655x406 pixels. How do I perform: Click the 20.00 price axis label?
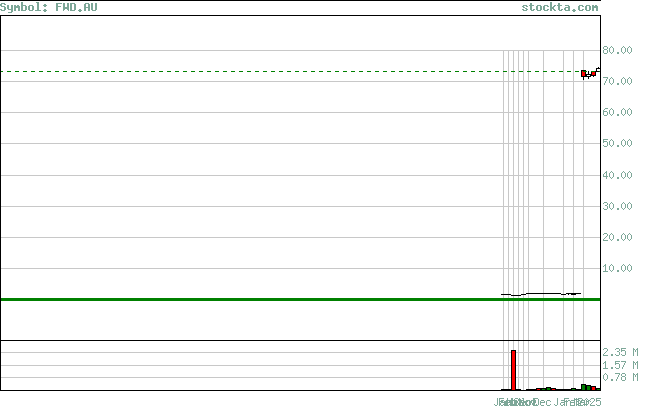click(x=617, y=237)
